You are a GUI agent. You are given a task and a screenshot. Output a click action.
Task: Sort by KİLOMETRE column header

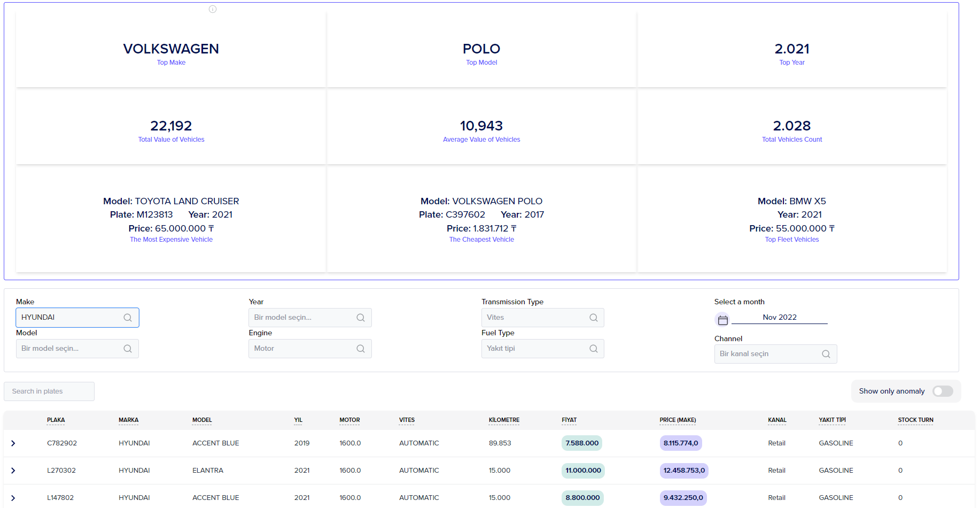click(504, 420)
